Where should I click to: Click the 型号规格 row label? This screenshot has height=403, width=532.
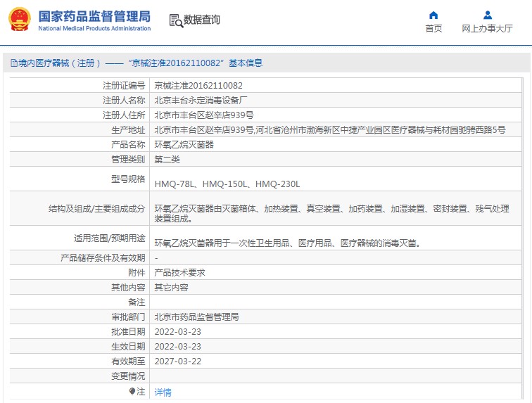coord(128,179)
